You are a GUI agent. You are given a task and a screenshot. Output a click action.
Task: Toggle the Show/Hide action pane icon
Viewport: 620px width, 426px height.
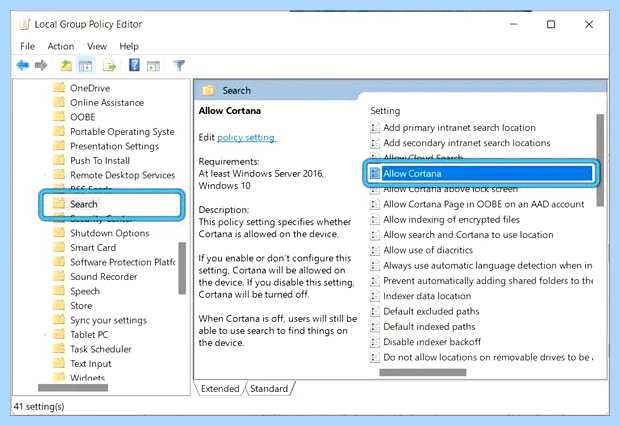point(153,66)
